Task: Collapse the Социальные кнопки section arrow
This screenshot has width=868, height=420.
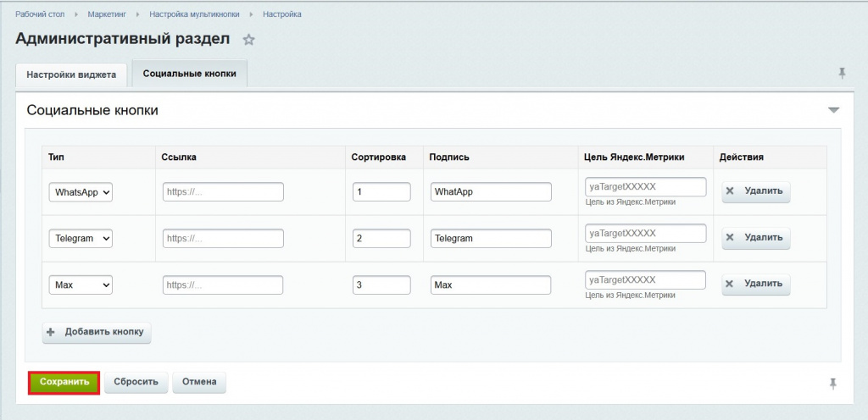Action: (x=833, y=110)
